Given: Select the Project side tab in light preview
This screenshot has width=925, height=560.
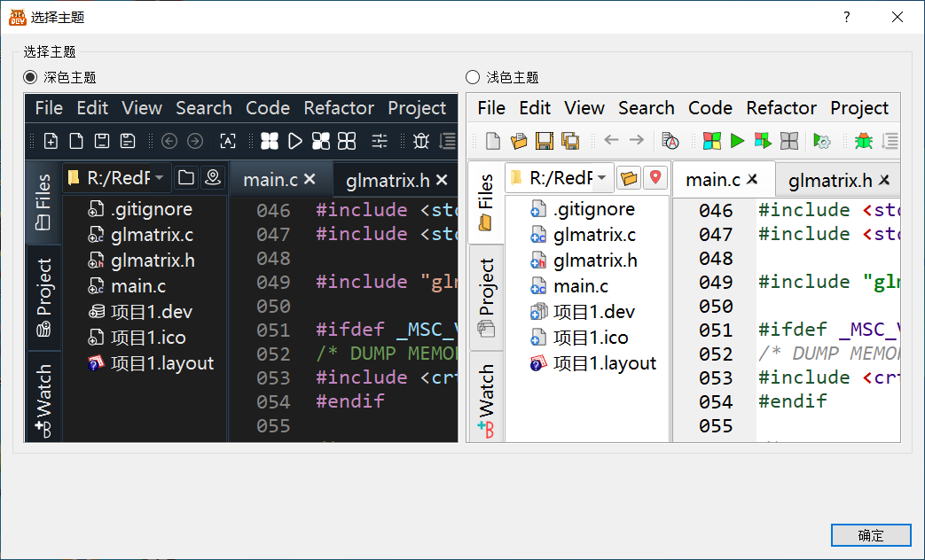Looking at the screenshot, I should tap(485, 297).
